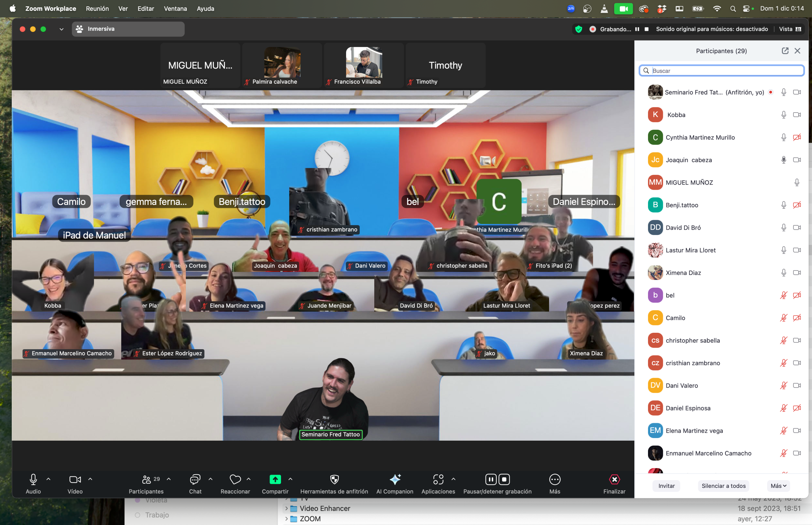Toggle Kobba's camera icon in list
812x525 pixels.
click(x=797, y=115)
